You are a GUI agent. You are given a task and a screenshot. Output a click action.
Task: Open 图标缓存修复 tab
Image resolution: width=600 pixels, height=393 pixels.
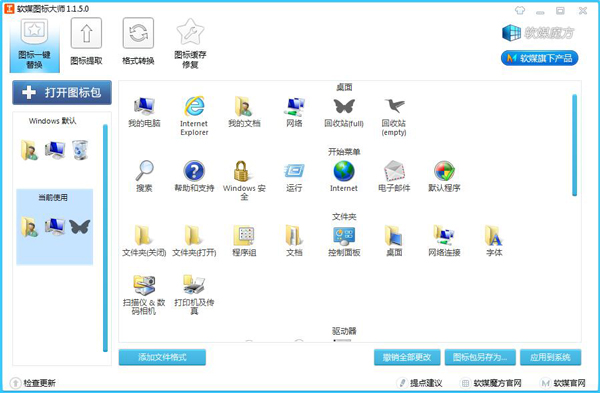tap(190, 44)
